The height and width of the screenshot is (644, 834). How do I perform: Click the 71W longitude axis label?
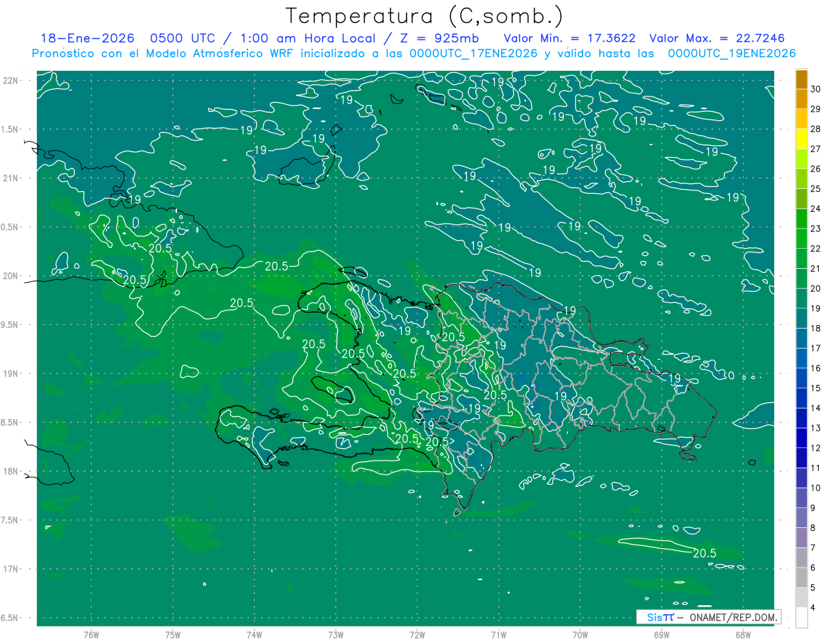498,634
